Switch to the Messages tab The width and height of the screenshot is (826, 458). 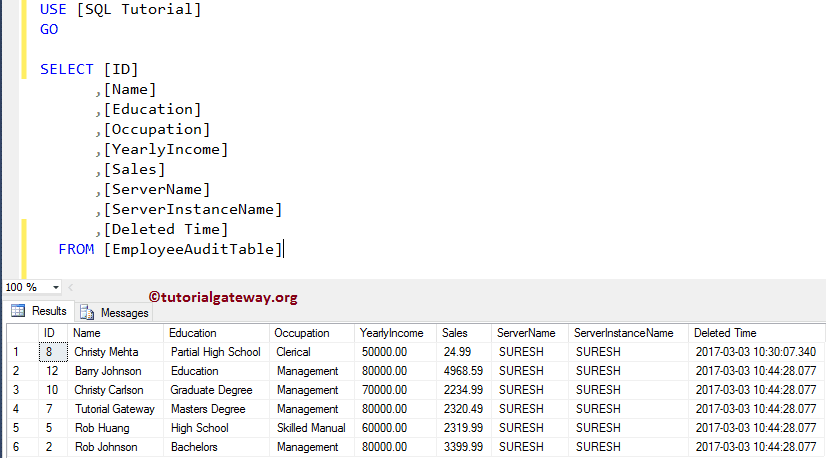[114, 313]
